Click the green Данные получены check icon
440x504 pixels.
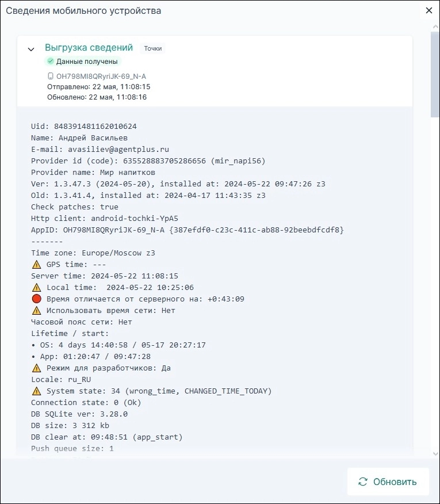(51, 61)
